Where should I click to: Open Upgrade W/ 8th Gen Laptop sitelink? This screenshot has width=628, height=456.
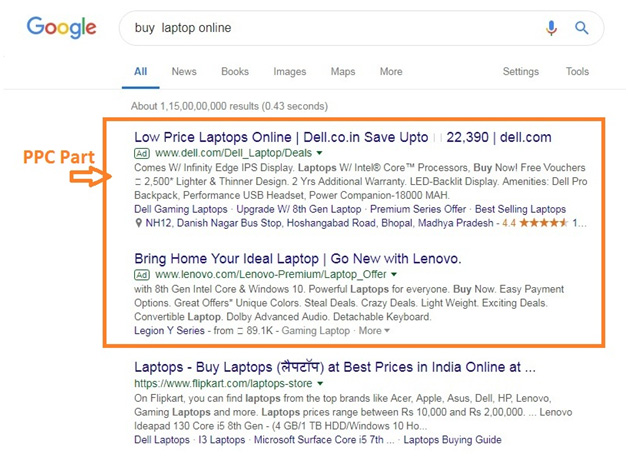pyautogui.click(x=298, y=209)
